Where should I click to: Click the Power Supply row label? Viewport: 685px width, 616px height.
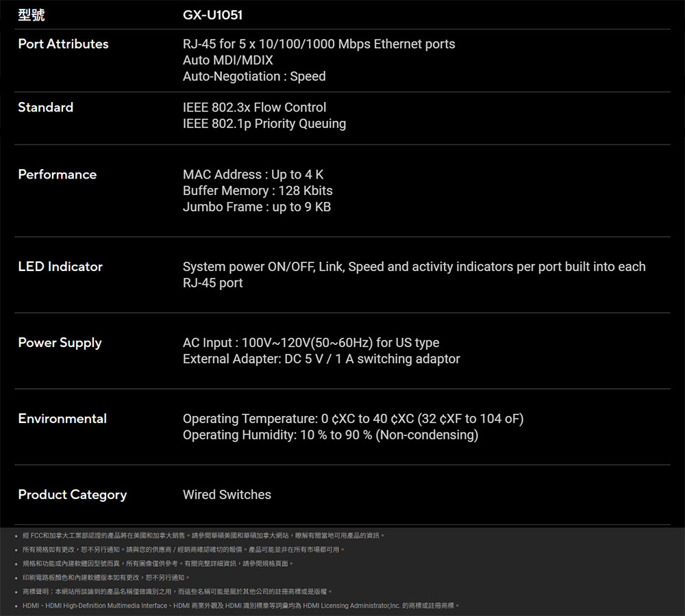pos(60,343)
